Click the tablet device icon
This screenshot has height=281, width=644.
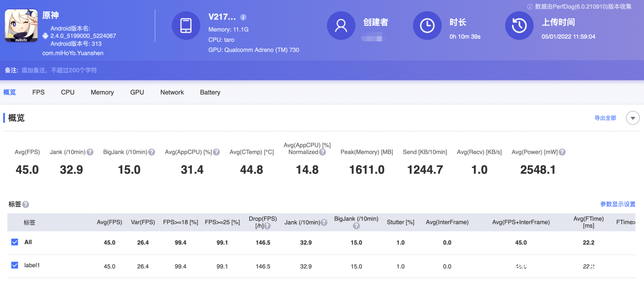click(186, 26)
